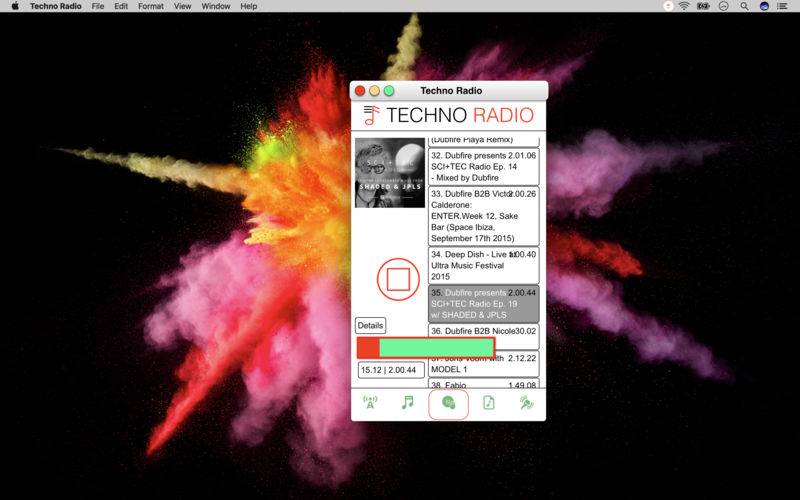Open the music file document tab
The image size is (800, 500).
(x=489, y=403)
